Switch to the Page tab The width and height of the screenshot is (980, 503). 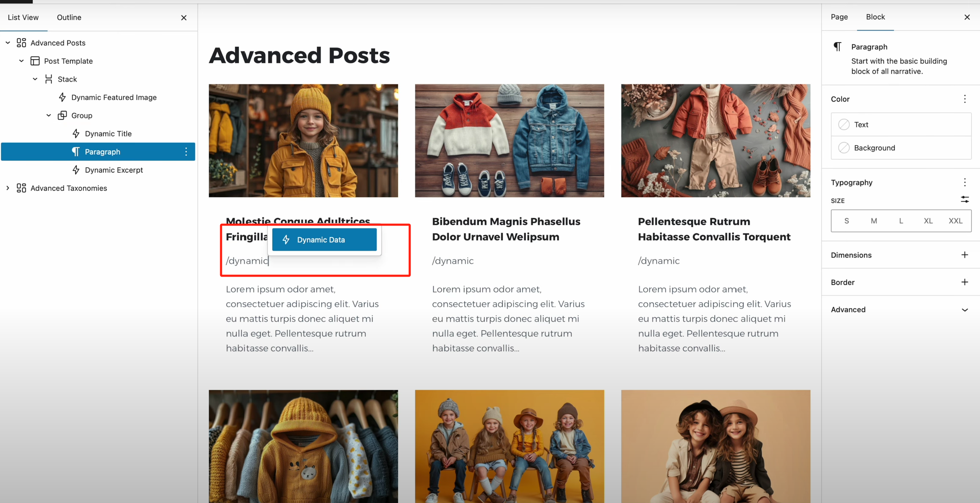pos(839,17)
